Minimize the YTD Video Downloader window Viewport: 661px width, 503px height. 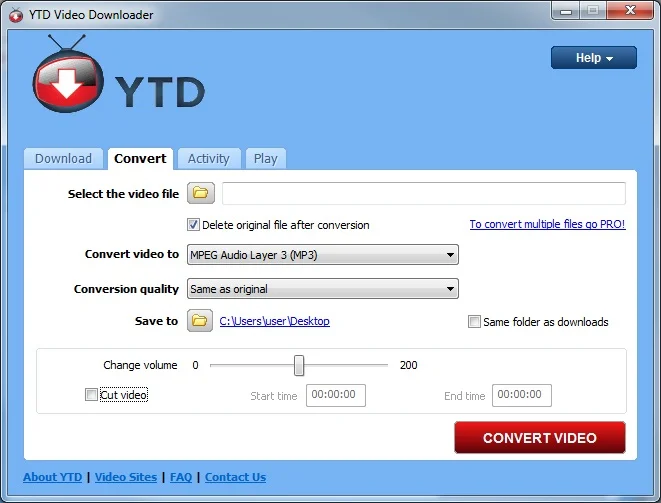pyautogui.click(x=565, y=10)
